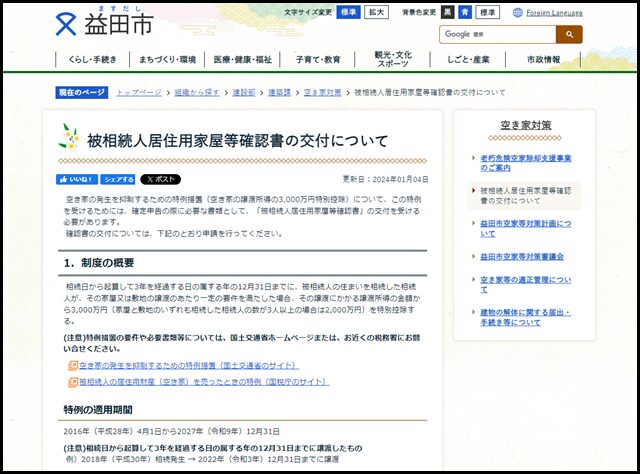Open the 医療・健康・福祉 menu
This screenshot has width=640, height=474.
(x=242, y=60)
